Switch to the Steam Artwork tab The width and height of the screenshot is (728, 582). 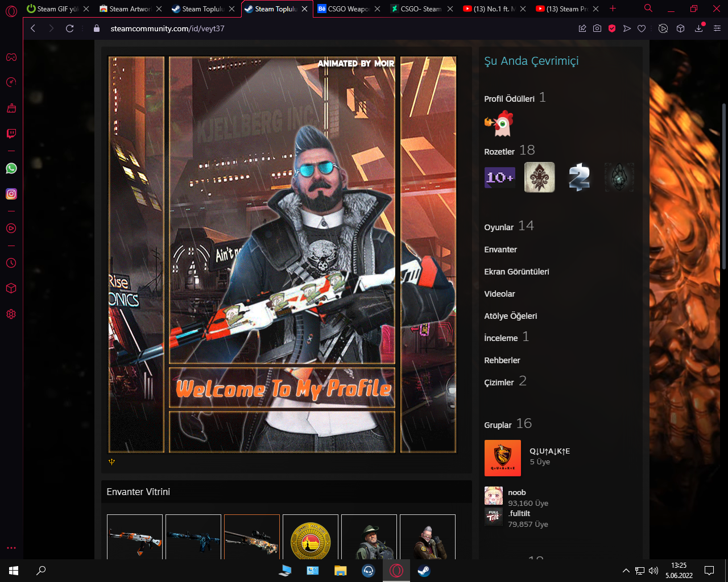pos(126,9)
